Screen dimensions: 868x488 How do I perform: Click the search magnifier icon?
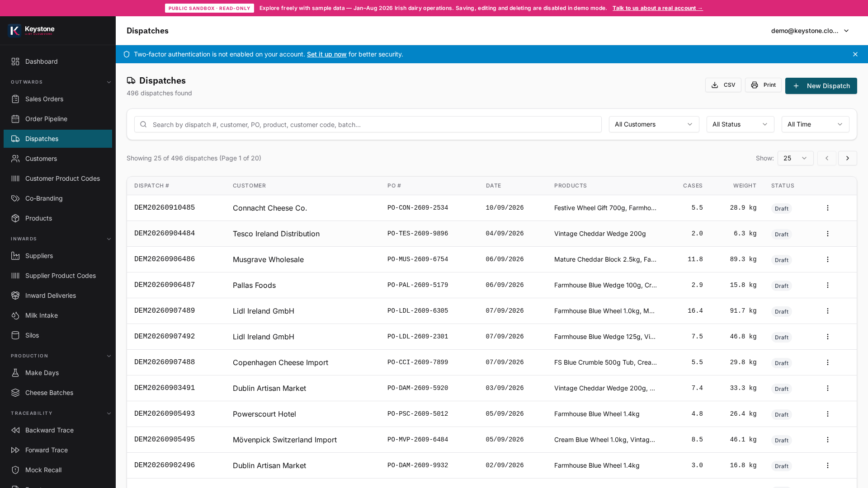(143, 124)
